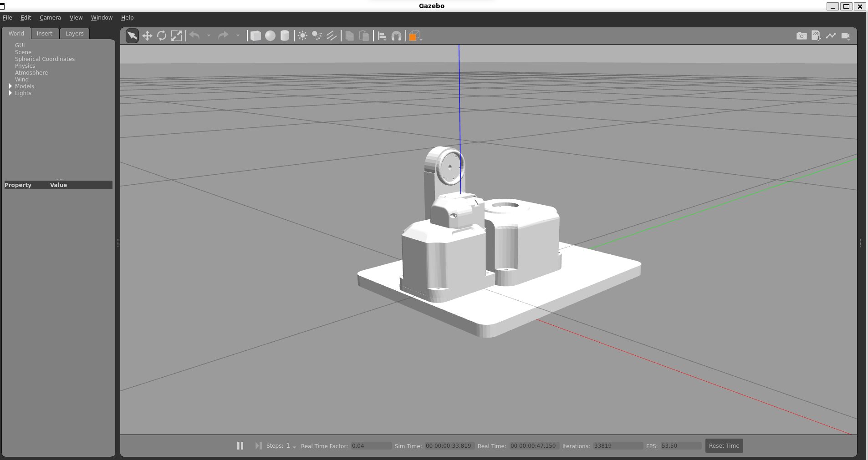The image size is (868, 460).
Task: Open the data log recorder icon
Action: [x=816, y=36]
